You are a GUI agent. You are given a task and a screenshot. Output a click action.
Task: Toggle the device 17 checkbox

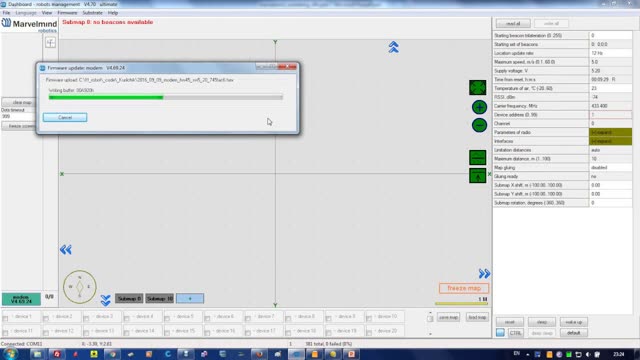point(248,333)
